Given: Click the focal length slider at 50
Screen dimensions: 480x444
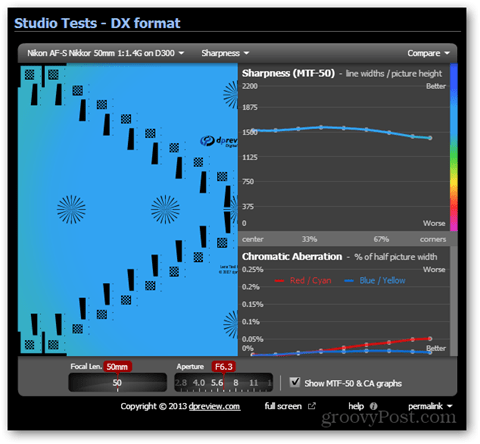Looking at the screenshot, I should 117,383.
